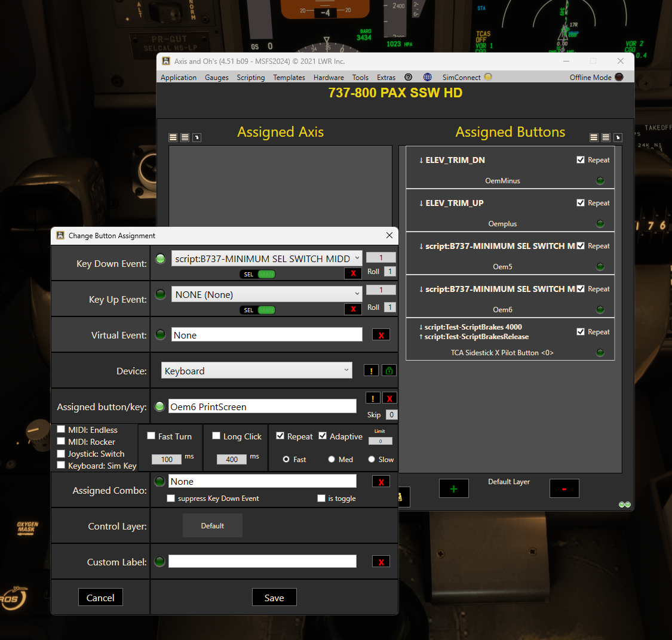Open the Tools menu

coord(360,78)
